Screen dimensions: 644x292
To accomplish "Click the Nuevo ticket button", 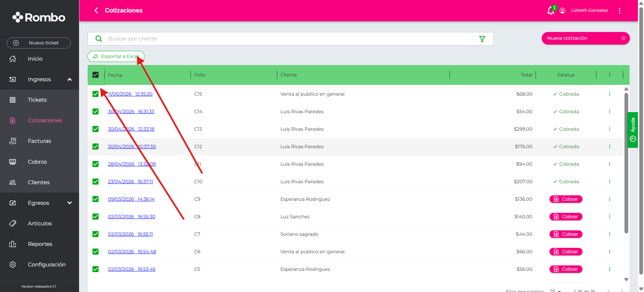I will tap(39, 43).
